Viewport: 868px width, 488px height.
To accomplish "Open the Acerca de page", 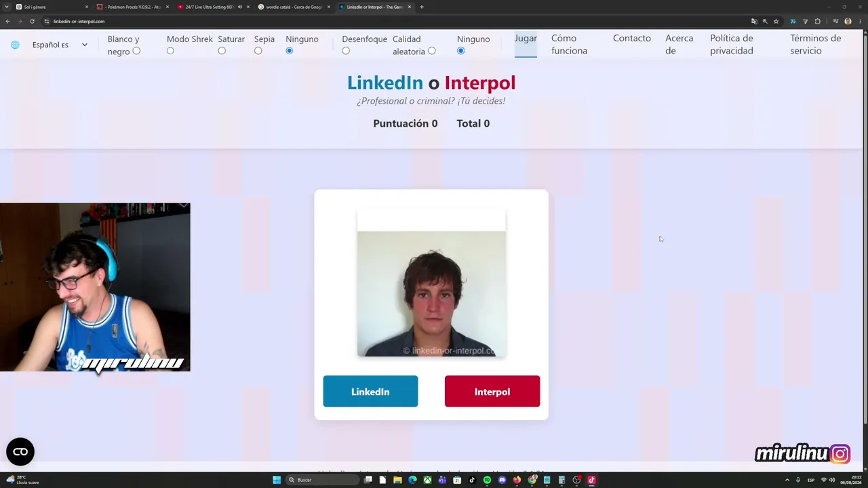I will click(x=679, y=45).
